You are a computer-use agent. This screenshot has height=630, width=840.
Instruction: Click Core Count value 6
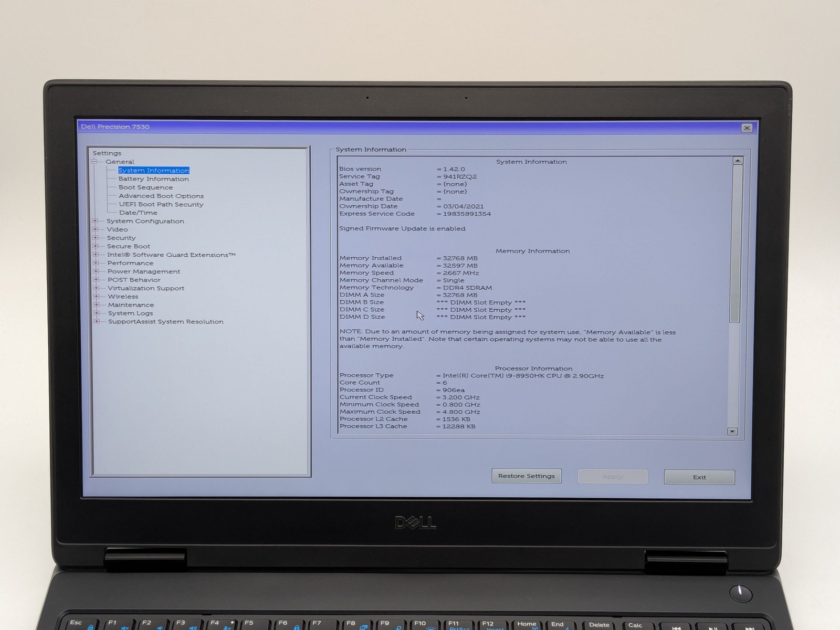pyautogui.click(x=445, y=383)
